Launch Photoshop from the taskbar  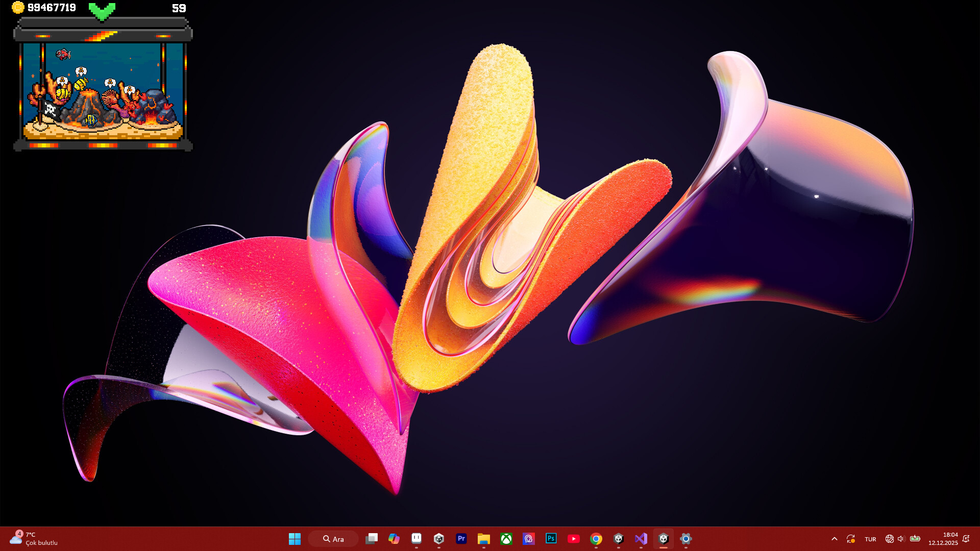(x=551, y=539)
